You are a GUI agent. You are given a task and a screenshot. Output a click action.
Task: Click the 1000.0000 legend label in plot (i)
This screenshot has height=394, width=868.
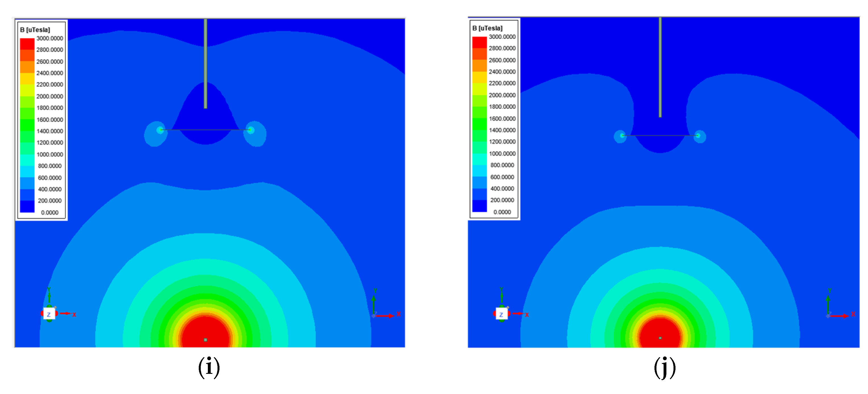[49, 154]
